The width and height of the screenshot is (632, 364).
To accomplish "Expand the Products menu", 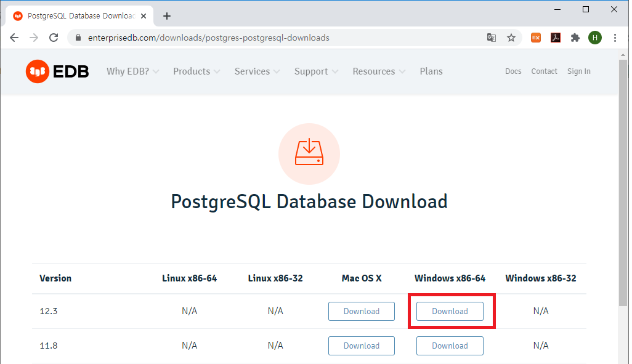I will pyautogui.click(x=196, y=71).
